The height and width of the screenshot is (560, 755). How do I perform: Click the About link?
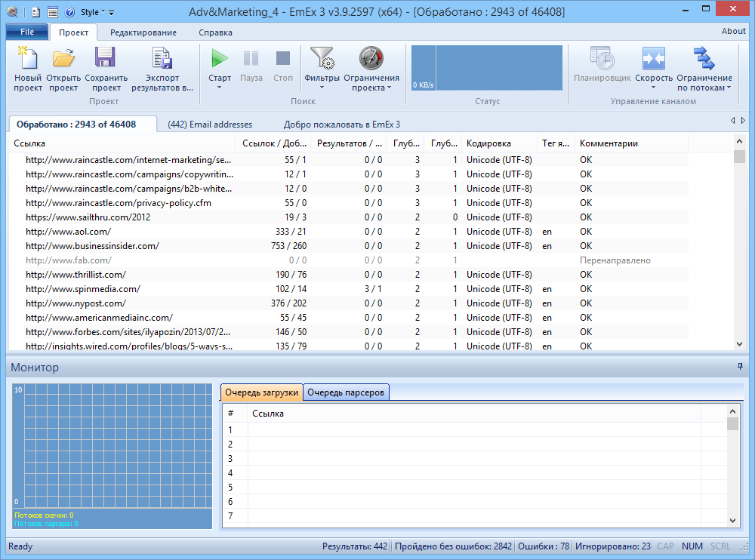pos(733,31)
